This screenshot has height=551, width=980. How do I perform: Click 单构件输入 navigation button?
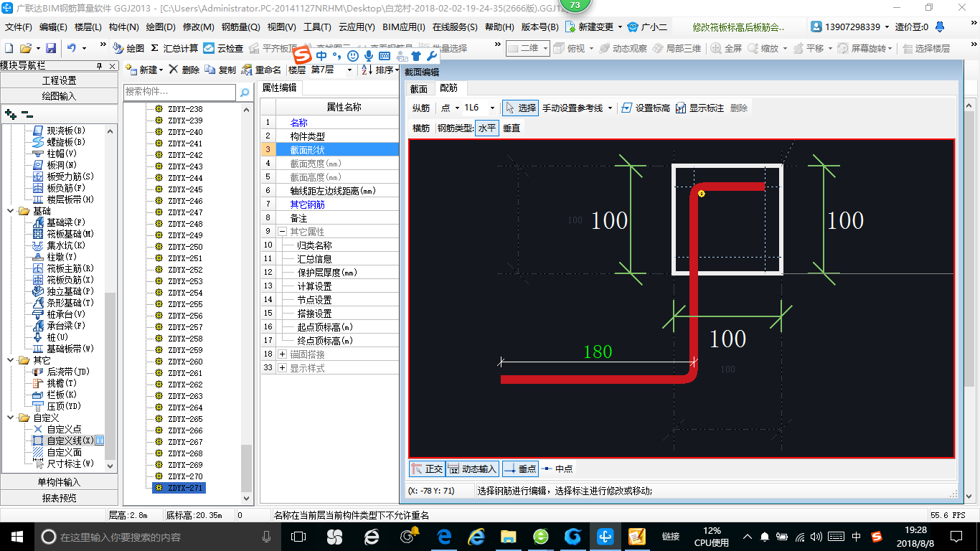coord(59,482)
